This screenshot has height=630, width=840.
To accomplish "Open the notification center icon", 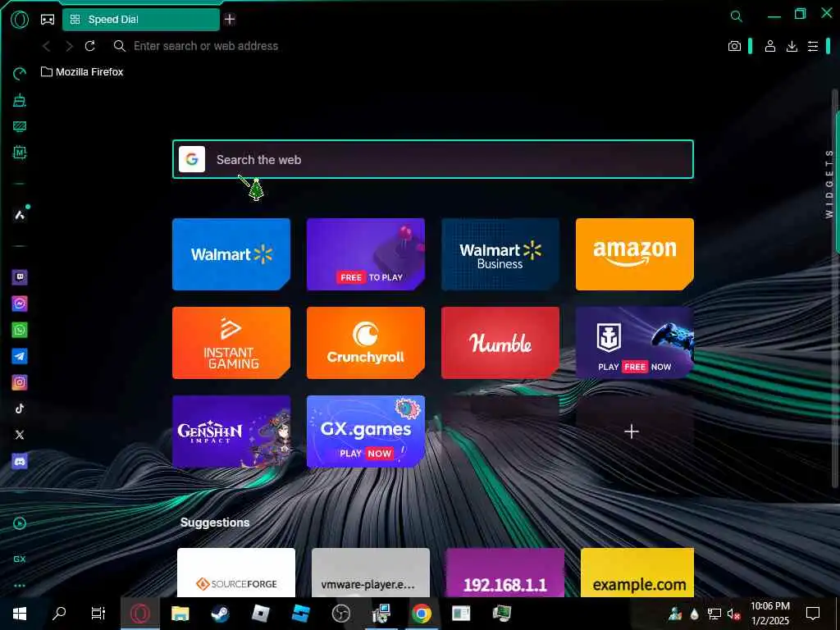I will point(813,614).
